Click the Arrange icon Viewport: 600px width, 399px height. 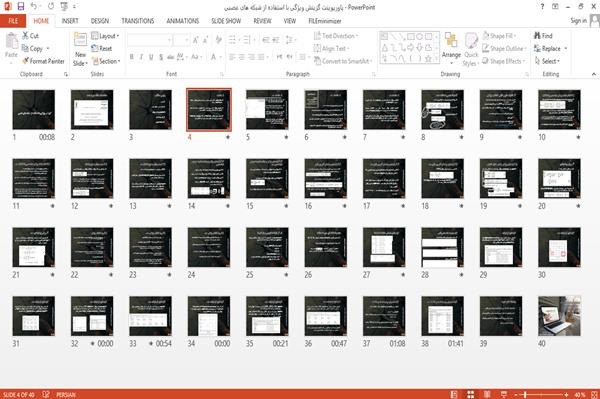(451, 41)
